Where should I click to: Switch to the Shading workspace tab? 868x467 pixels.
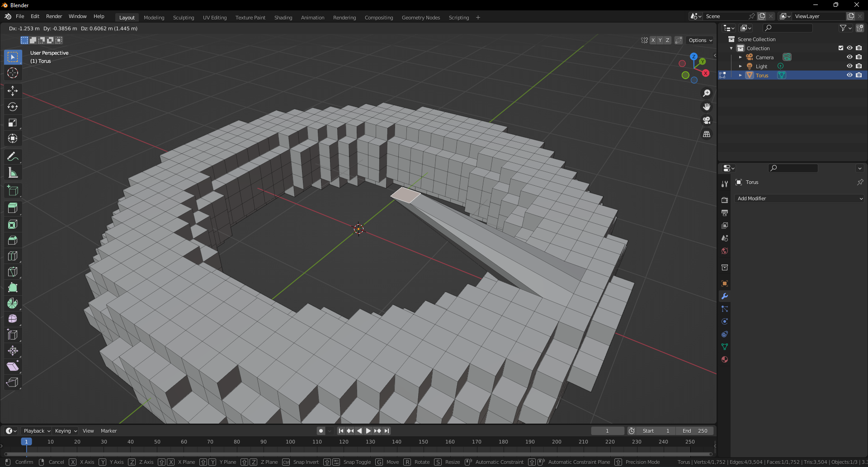283,18
